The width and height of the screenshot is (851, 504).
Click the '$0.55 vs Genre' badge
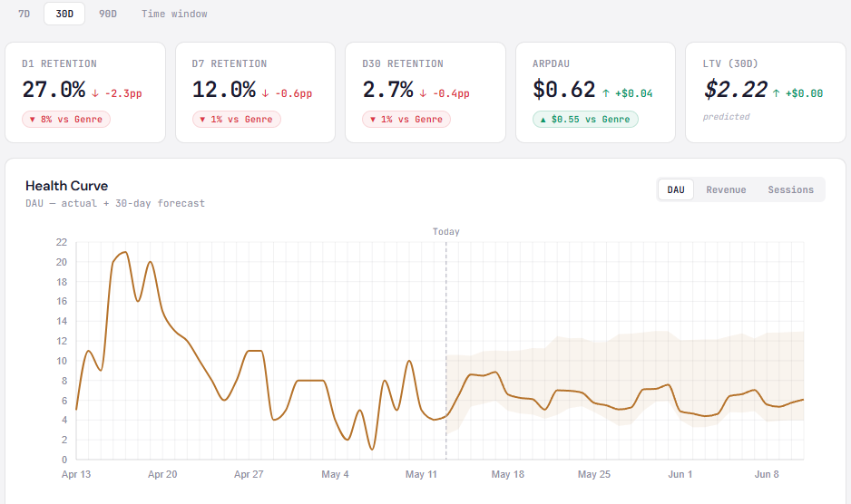585,120
